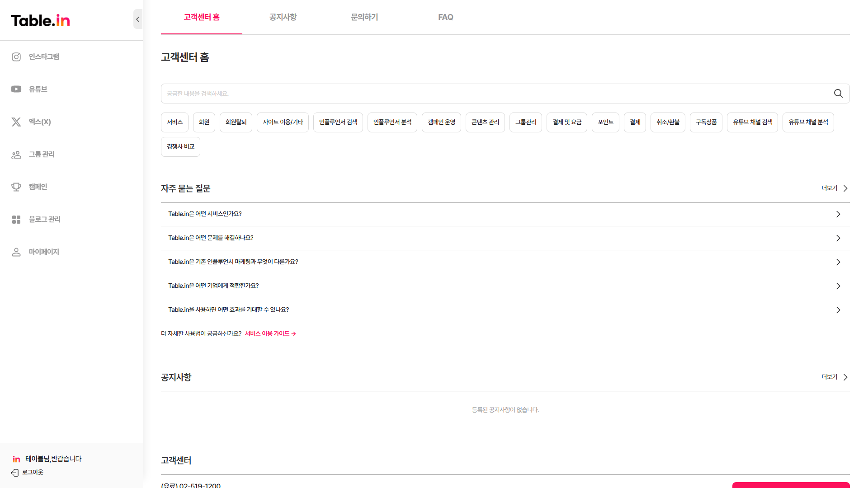The height and width of the screenshot is (488, 868).
Task: Click the 로그아웃 link
Action: (33, 473)
